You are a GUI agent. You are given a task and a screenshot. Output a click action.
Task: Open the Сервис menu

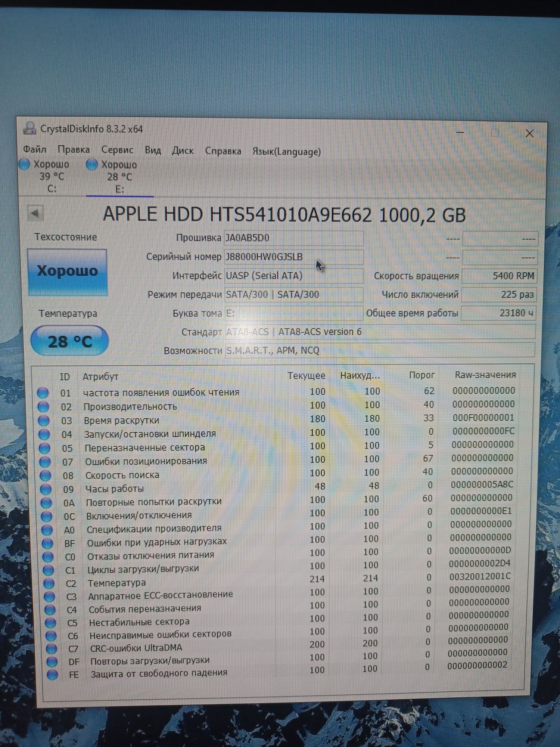117,150
